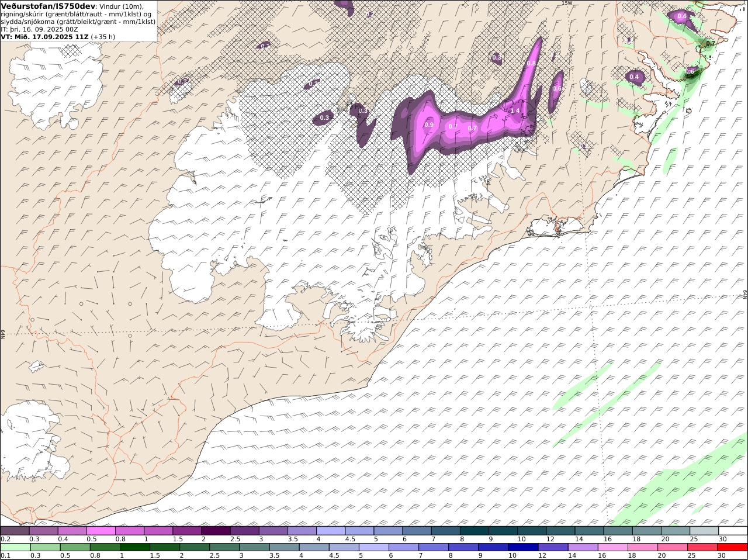The height and width of the screenshot is (560, 748).
Task: Select the dark purple 2 swatch in upper row
Action: (216, 531)
